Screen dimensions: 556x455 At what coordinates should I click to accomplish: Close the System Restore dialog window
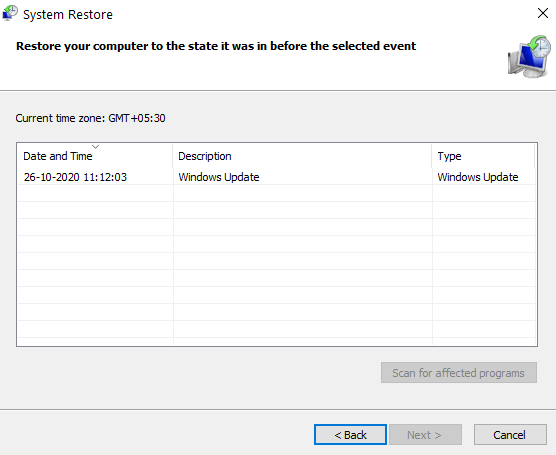(x=543, y=13)
